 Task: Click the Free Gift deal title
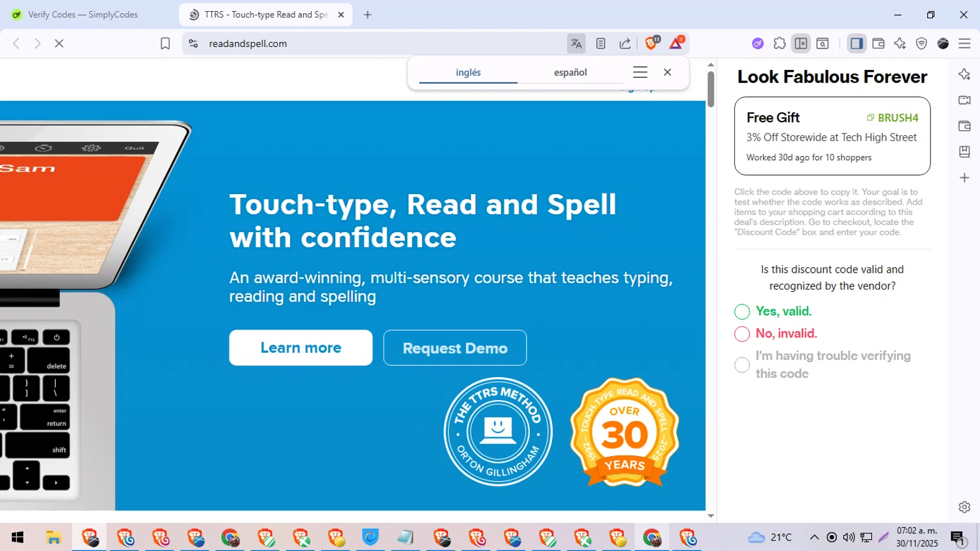coord(773,118)
